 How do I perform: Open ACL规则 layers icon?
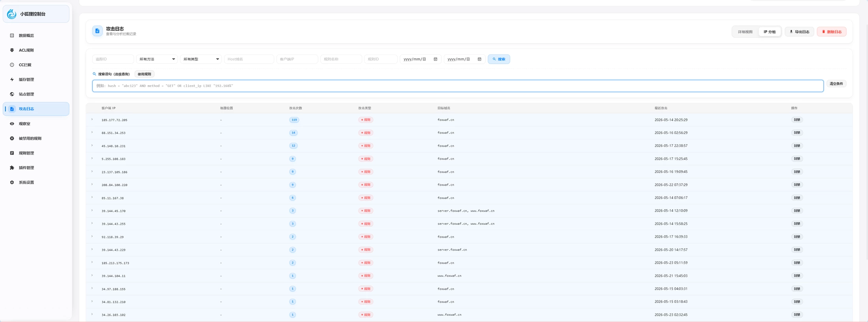tap(12, 50)
